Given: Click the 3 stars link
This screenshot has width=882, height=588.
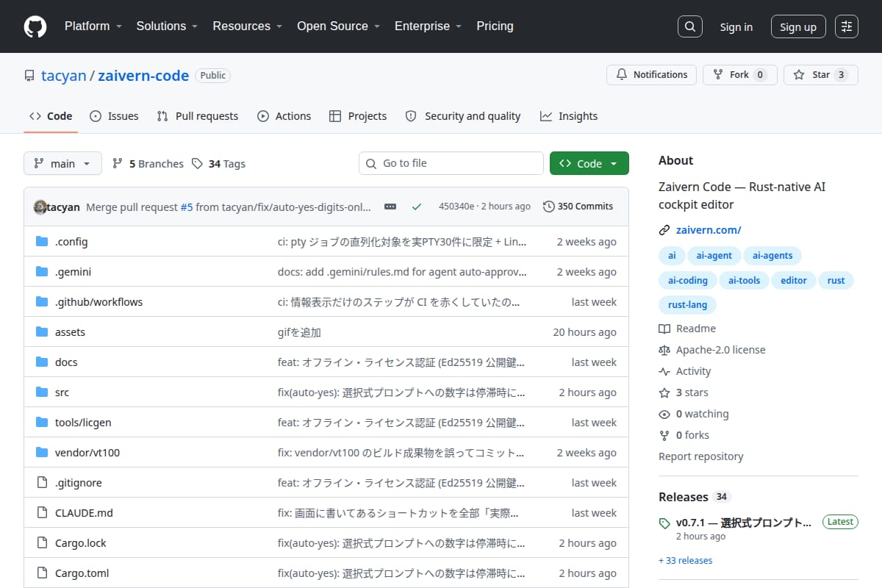Looking at the screenshot, I should 684,392.
